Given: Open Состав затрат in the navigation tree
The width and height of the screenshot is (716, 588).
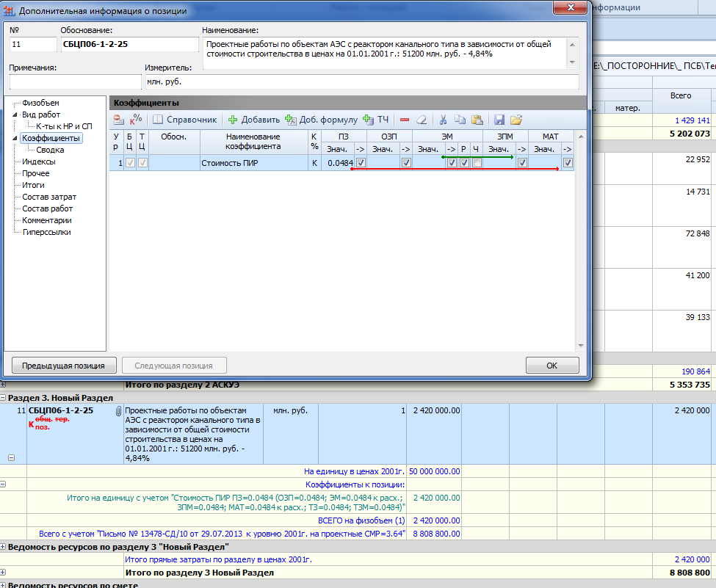Looking at the screenshot, I should 48,197.
